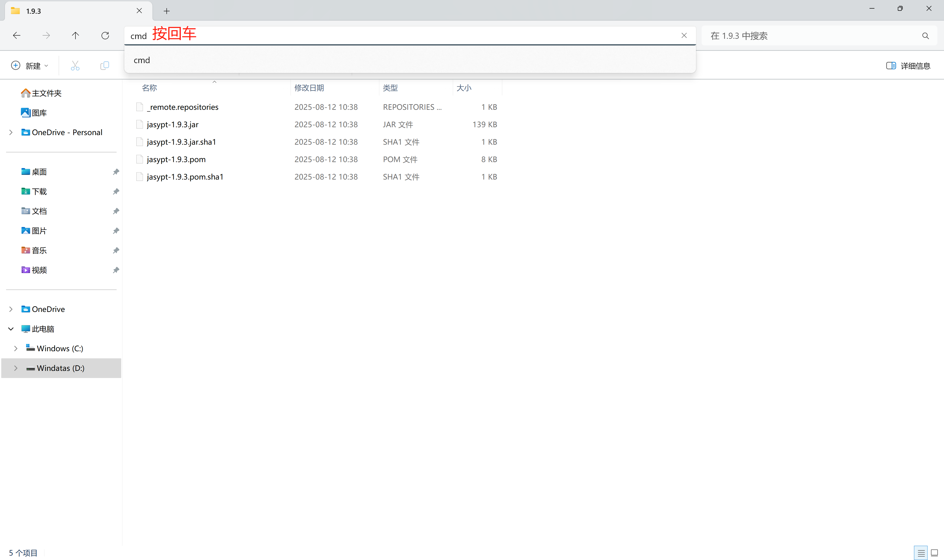
Task: Select file jasypt-1.9.3.jar
Action: click(173, 125)
